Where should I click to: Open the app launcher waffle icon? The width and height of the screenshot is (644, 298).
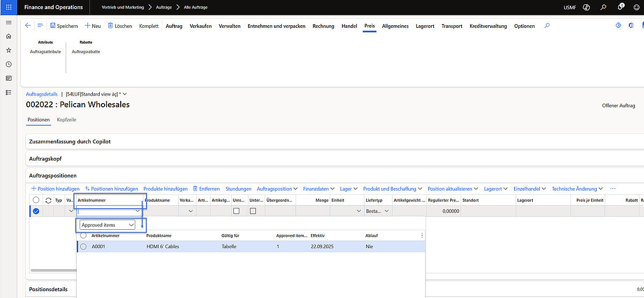pyautogui.click(x=9, y=8)
